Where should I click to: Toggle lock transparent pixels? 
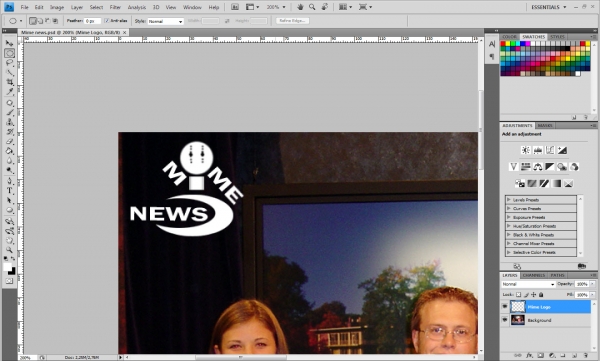click(x=518, y=295)
